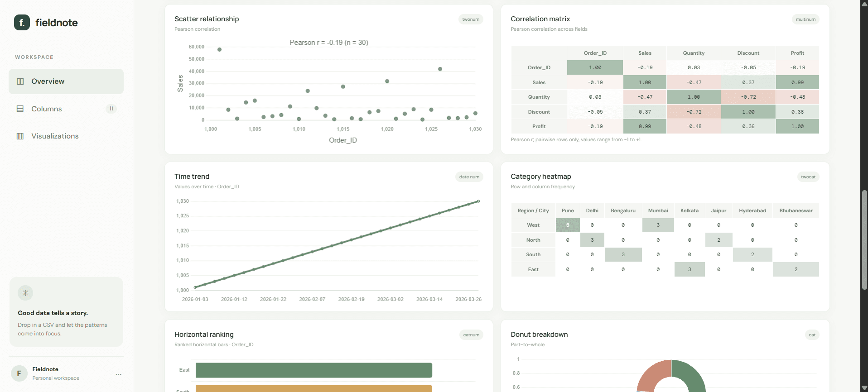Click the Fieldnote avatar F
The height and width of the screenshot is (392, 868).
19,373
